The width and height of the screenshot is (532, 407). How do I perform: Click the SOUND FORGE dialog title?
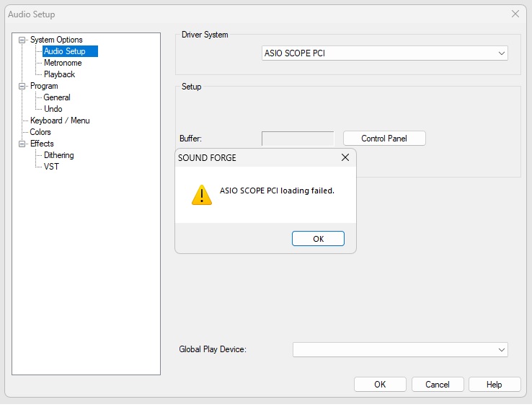point(207,158)
